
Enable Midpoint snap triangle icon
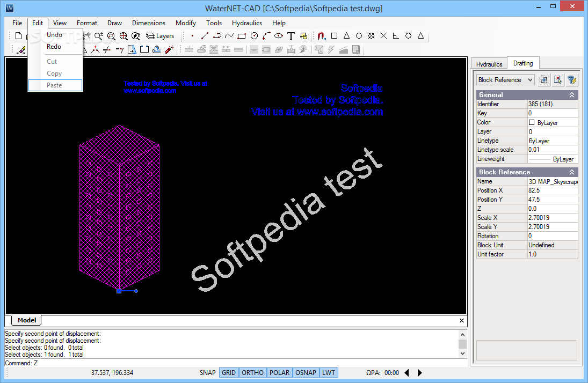point(346,36)
